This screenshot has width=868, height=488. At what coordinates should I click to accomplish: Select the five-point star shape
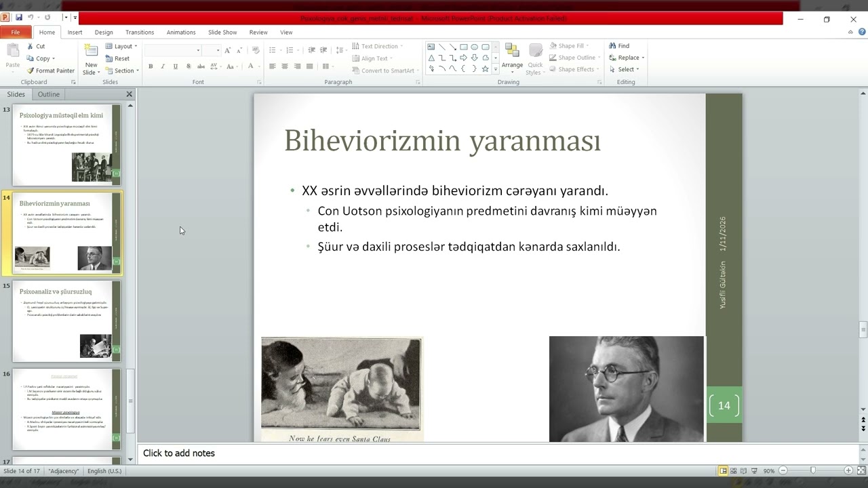click(x=486, y=68)
